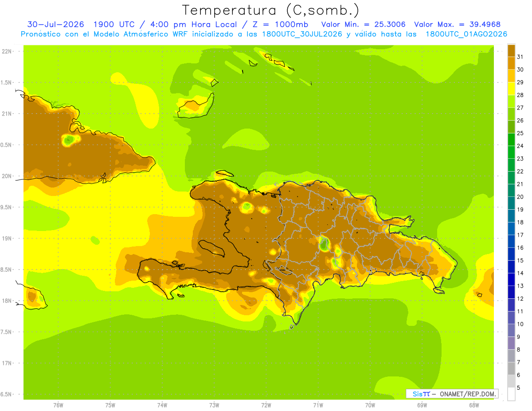Screen dimensions: 532x411
Task: Click the "Valor Min. = 25.3006" readout
Action: pos(363,24)
